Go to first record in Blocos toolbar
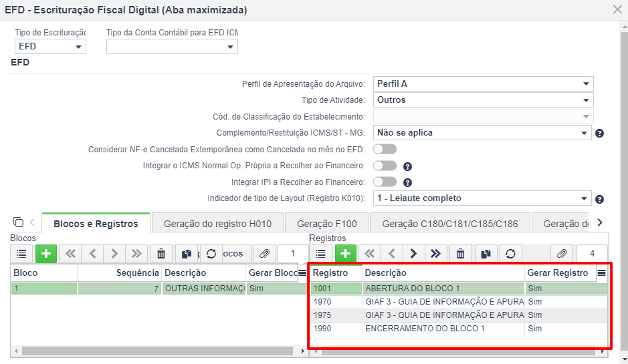Screen dimensions: 628x364 pos(70,254)
